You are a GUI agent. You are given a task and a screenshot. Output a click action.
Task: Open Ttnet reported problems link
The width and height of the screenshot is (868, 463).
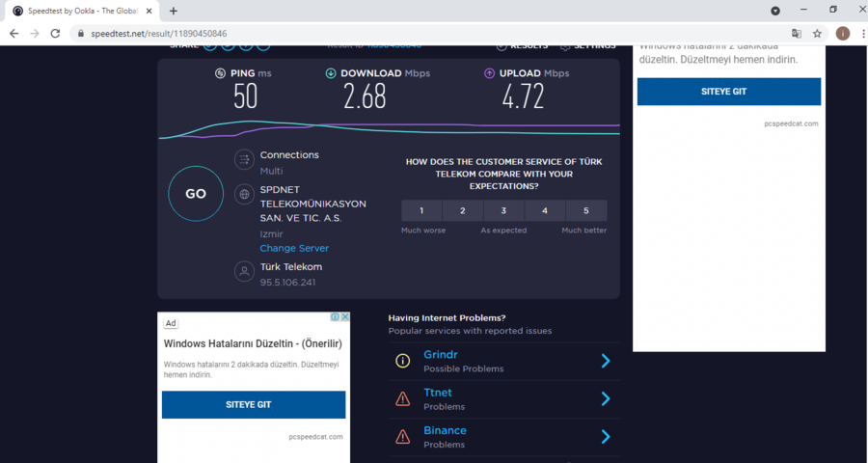click(x=438, y=393)
